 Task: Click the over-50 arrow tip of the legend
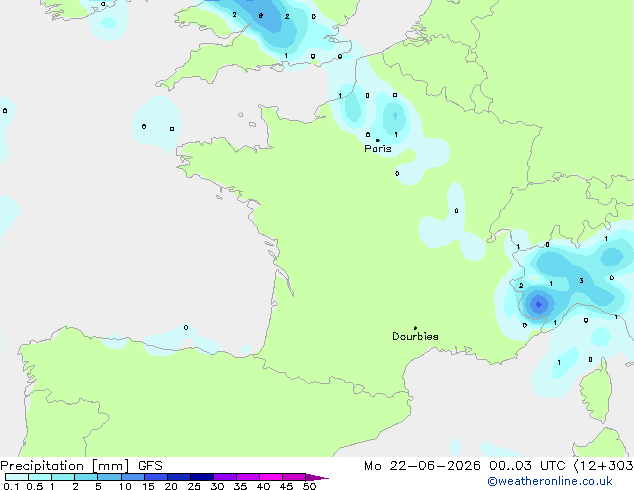click(x=317, y=478)
